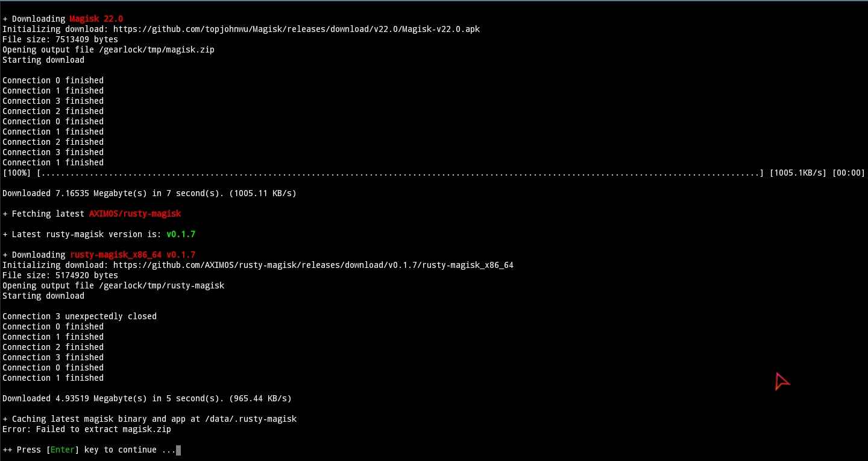Click the "[1005.1KB/s]" download speed readout
The image size is (868, 461).
(x=798, y=173)
